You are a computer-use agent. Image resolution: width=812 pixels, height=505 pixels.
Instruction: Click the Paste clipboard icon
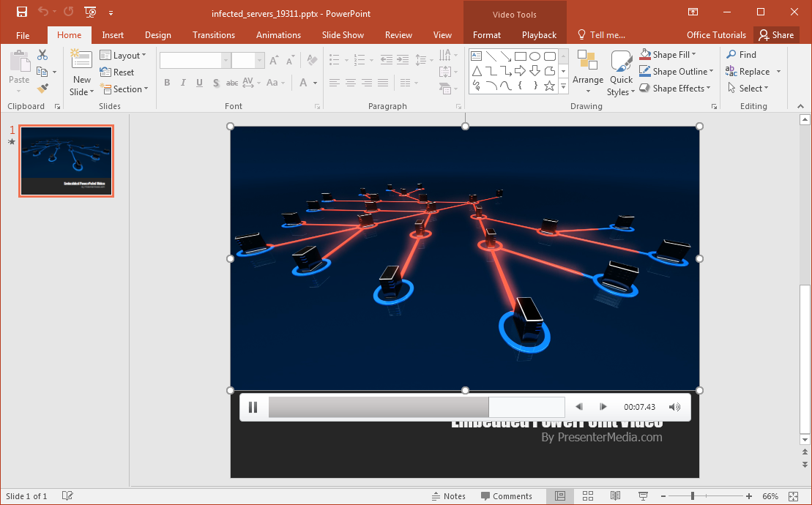[19, 61]
